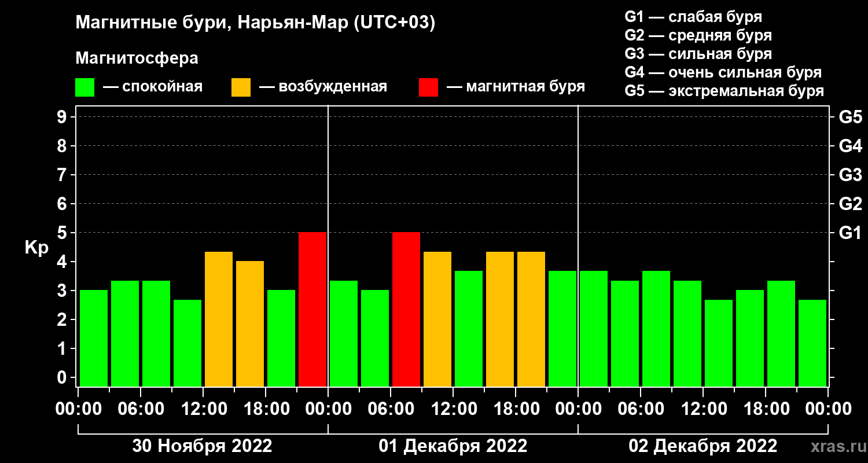
Task: Click the '— спокойная' legend label
Action: tap(153, 87)
